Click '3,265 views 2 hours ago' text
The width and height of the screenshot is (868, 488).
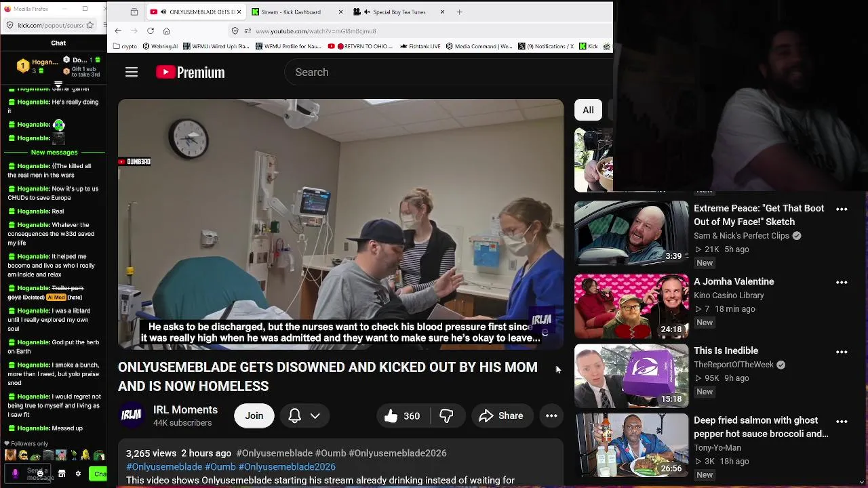coord(179,453)
